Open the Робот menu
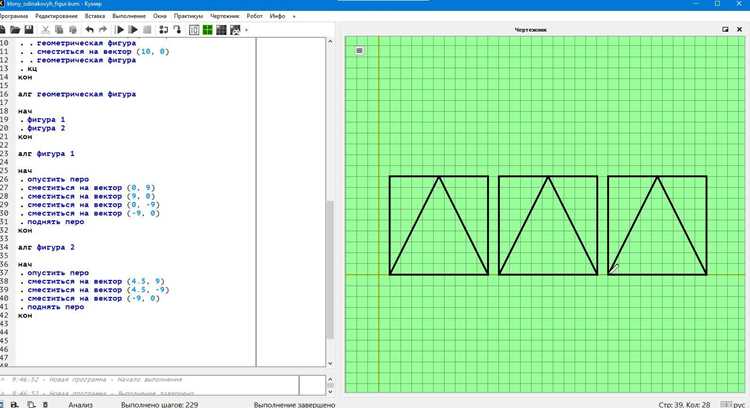Image resolution: width=750 pixels, height=408 pixels. 254,16
